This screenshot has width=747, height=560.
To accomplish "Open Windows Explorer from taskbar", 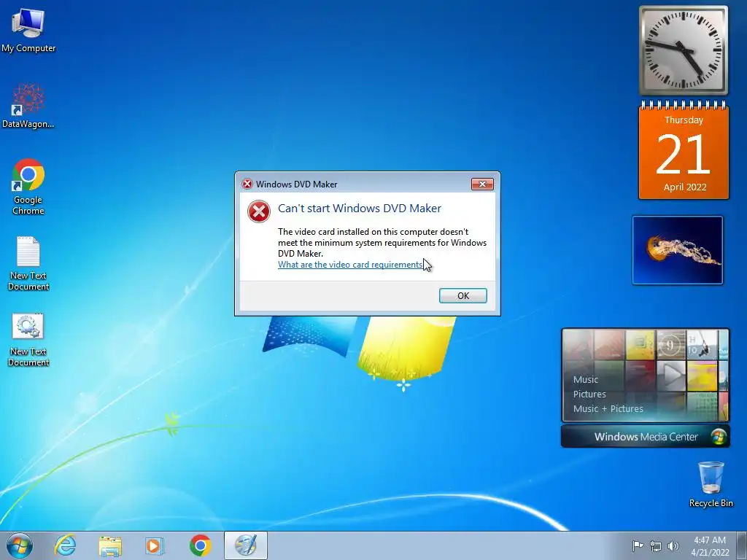I will tap(110, 545).
